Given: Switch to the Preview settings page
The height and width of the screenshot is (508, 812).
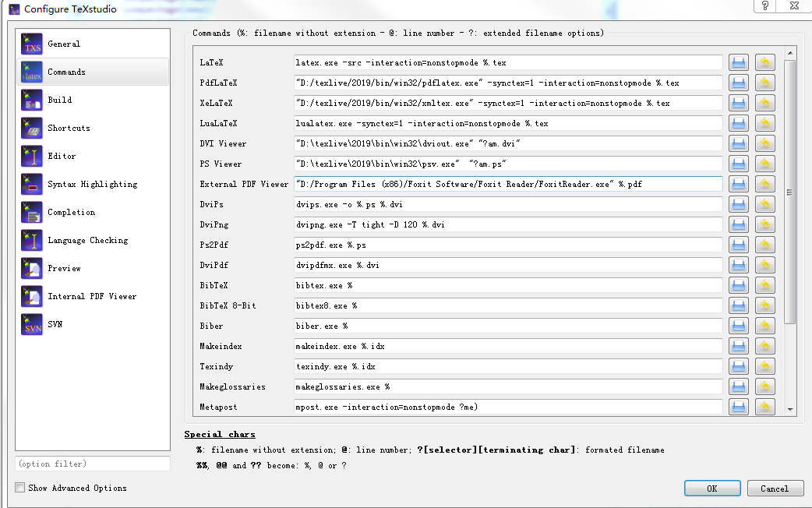Looking at the screenshot, I should [31, 268].
